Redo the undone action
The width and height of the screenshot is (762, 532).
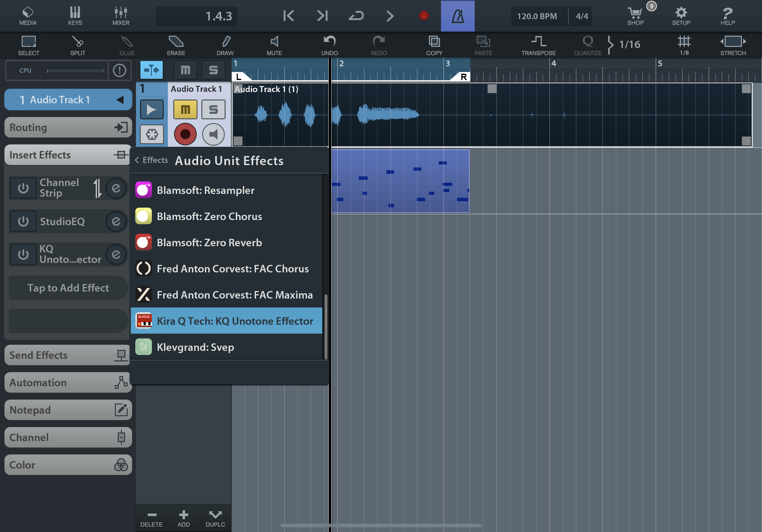(379, 45)
